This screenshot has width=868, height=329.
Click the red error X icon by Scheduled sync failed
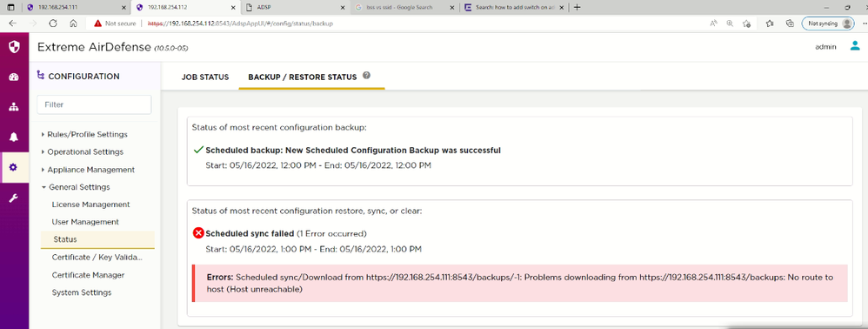pos(198,233)
